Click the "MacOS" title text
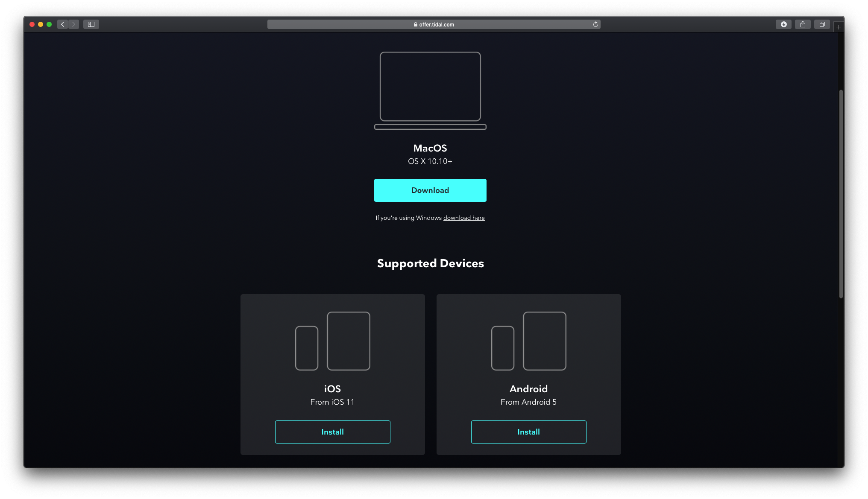Image resolution: width=868 pixels, height=499 pixels. (x=430, y=148)
